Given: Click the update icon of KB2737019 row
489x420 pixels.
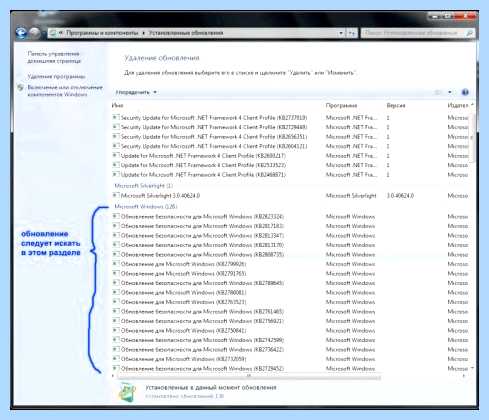Looking at the screenshot, I should pos(115,117).
